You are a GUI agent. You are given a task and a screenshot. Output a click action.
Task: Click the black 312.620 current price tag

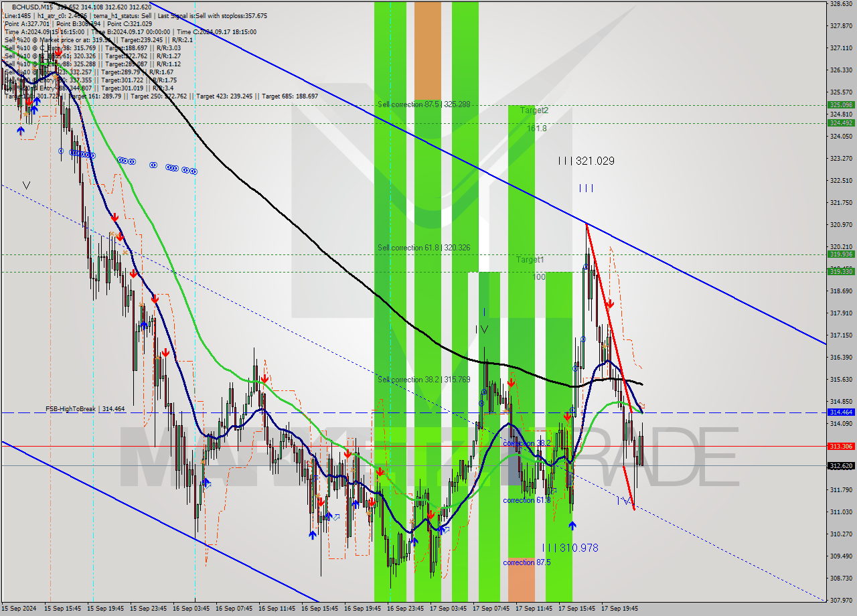841,466
